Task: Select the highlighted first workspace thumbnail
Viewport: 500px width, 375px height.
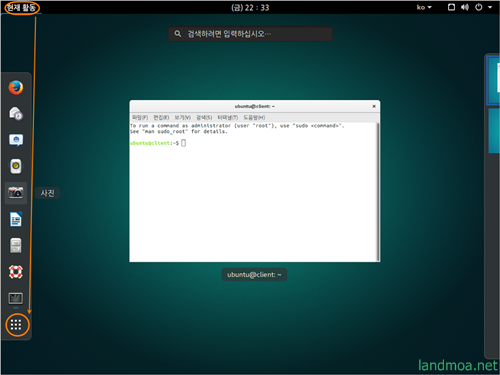Action: (493, 81)
